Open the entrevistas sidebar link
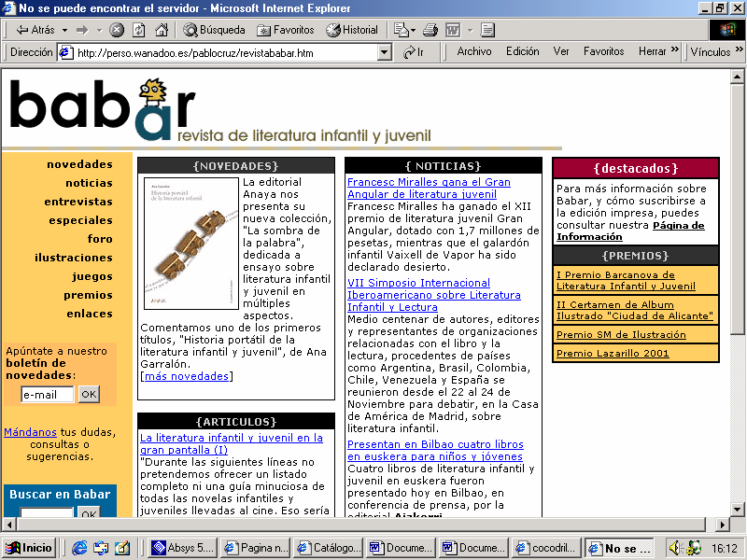 [x=78, y=202]
